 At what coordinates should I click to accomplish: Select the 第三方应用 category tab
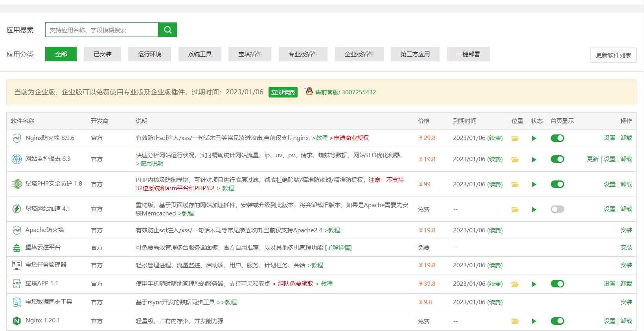click(415, 54)
